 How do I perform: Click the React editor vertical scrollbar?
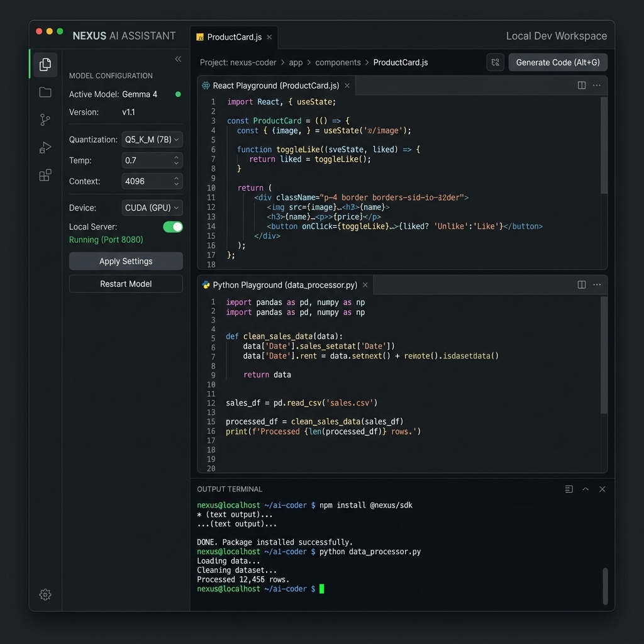point(604,145)
